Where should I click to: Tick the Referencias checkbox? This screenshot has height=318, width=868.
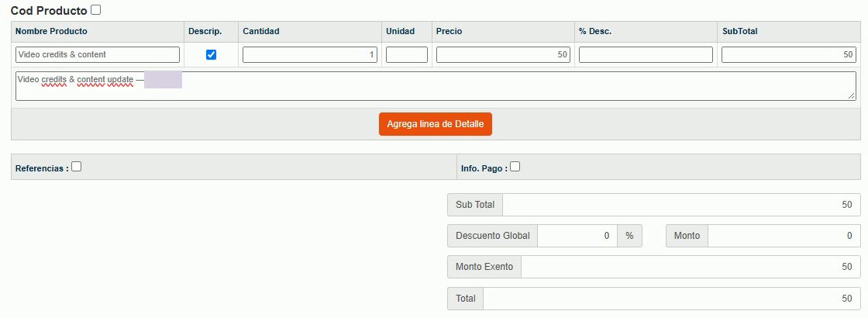coord(77,166)
